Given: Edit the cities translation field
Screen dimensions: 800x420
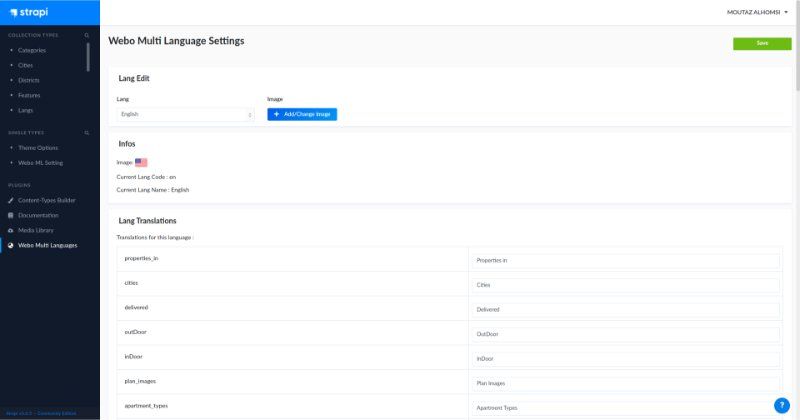Looking at the screenshot, I should 625,285.
